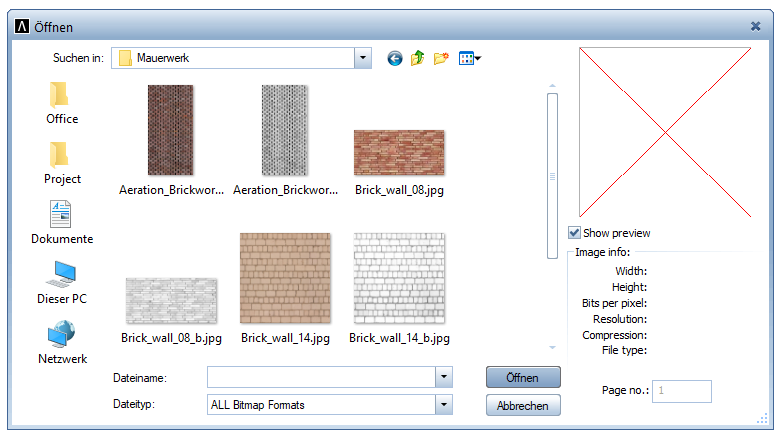Expand the Dateityp dropdown arrow
Screen dimensions: 781x440
pyautogui.click(x=443, y=405)
